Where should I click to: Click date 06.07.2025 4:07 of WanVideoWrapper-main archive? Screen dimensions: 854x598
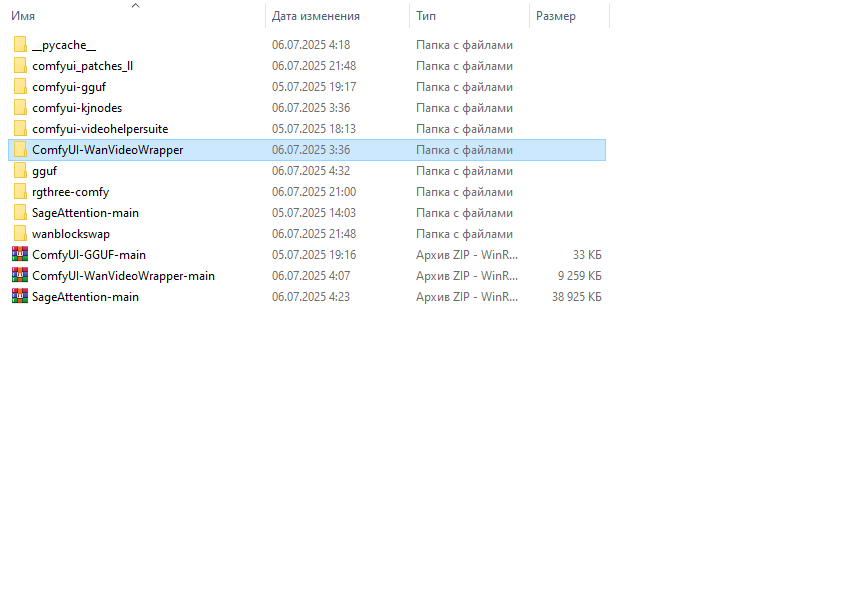pyautogui.click(x=311, y=276)
